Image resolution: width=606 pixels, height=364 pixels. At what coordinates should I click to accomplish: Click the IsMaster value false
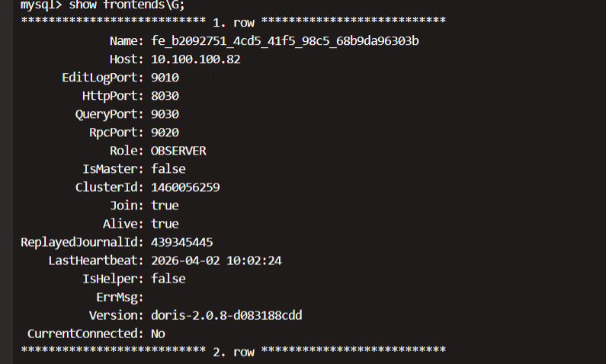pyautogui.click(x=168, y=169)
